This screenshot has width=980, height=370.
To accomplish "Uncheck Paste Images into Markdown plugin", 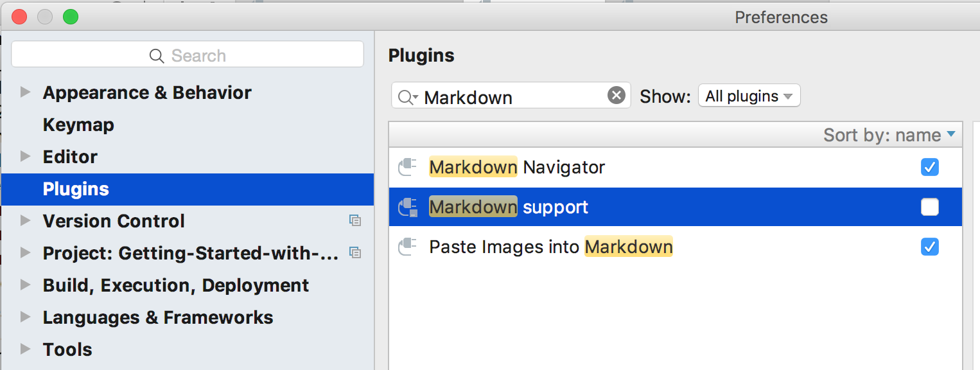I will coord(929,247).
